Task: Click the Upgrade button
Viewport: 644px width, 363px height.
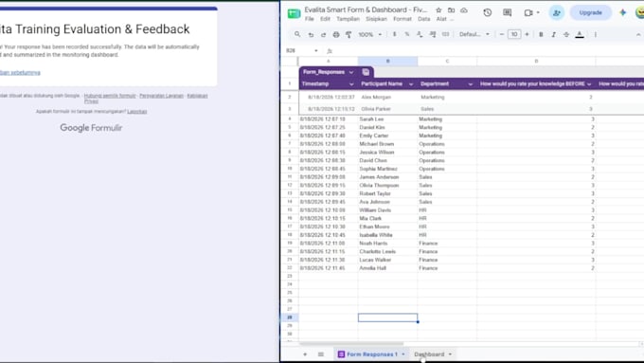Action: [x=591, y=12]
